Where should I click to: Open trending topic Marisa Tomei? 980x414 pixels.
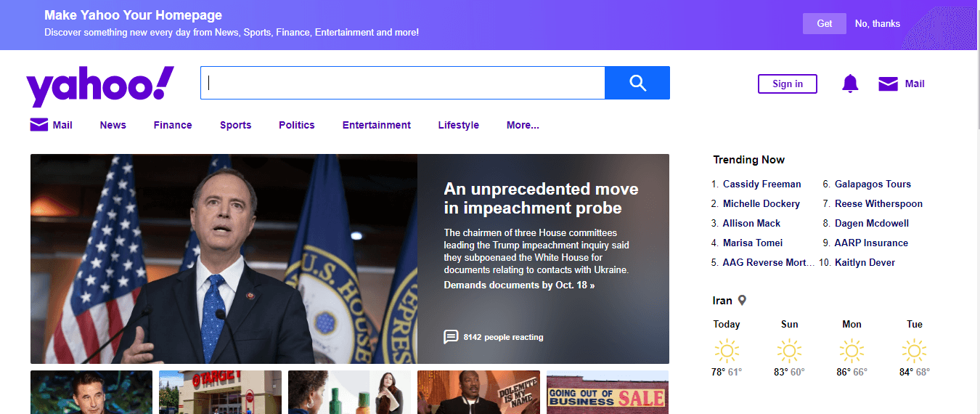753,243
